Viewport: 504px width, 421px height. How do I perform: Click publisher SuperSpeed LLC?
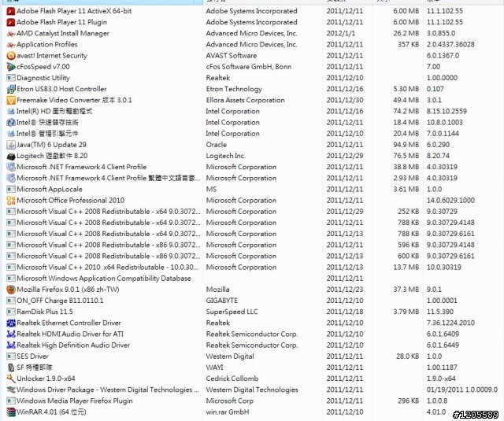click(232, 312)
